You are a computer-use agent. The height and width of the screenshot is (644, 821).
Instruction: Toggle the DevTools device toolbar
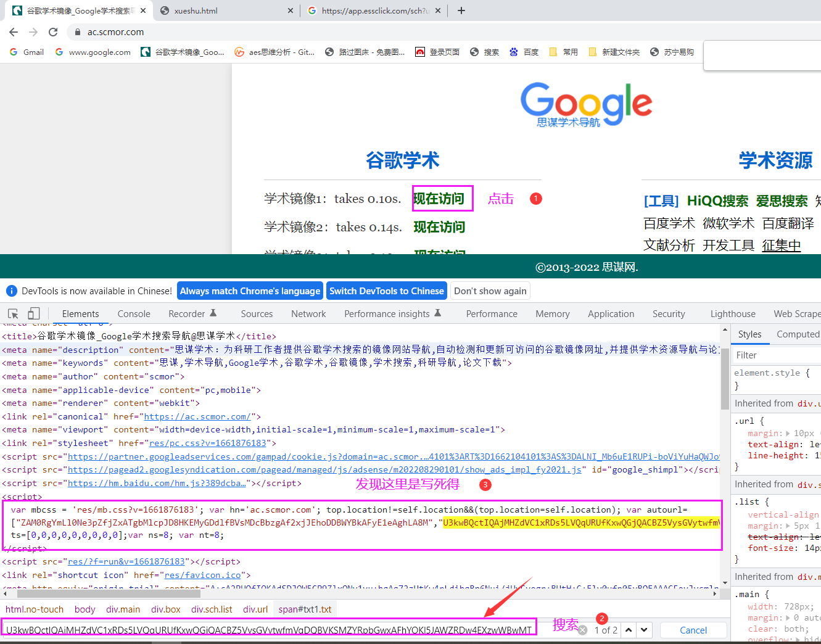coord(34,313)
